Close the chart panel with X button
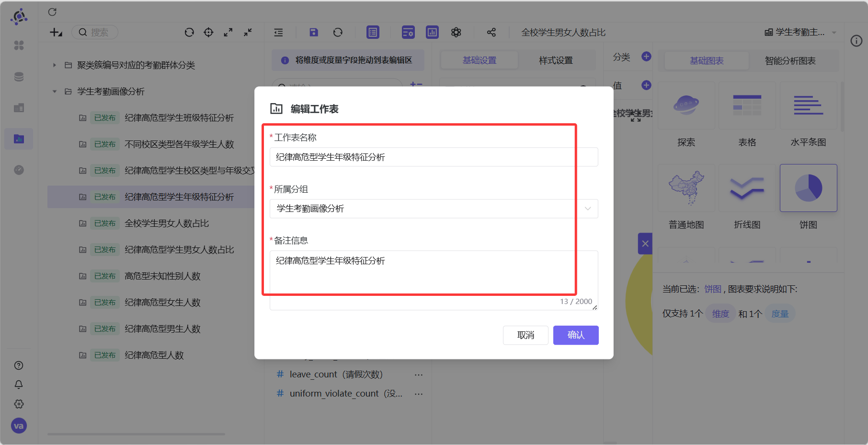Screen dimensions: 868x445 [645, 244]
